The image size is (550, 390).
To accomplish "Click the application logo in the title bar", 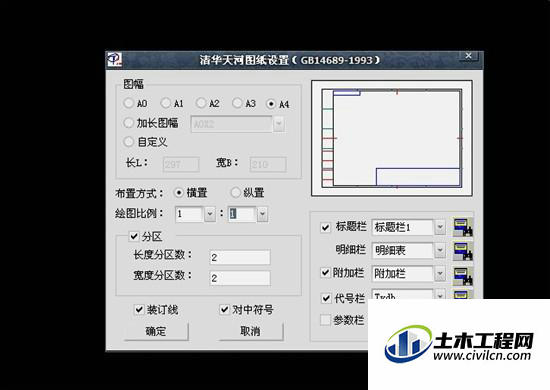I will [x=114, y=59].
